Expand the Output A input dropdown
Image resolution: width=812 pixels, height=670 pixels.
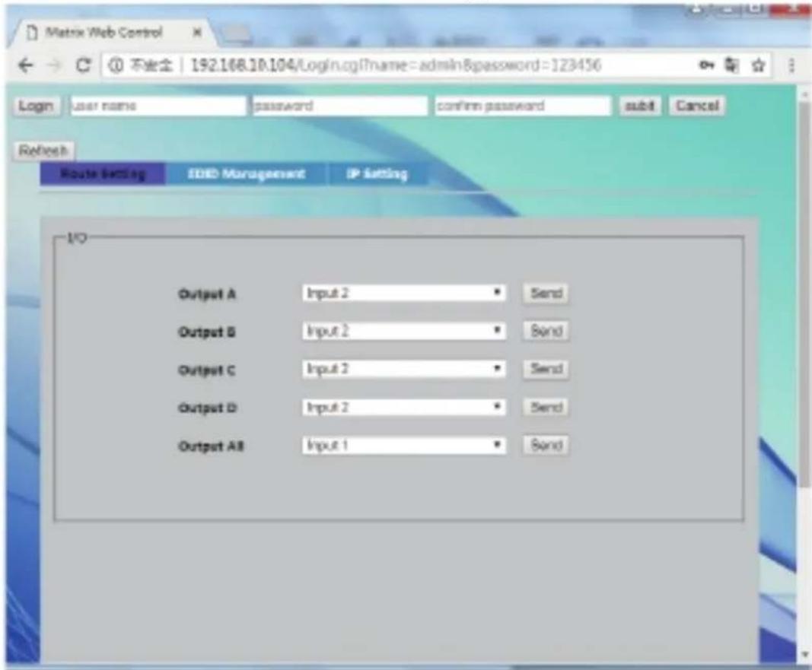[403, 294]
